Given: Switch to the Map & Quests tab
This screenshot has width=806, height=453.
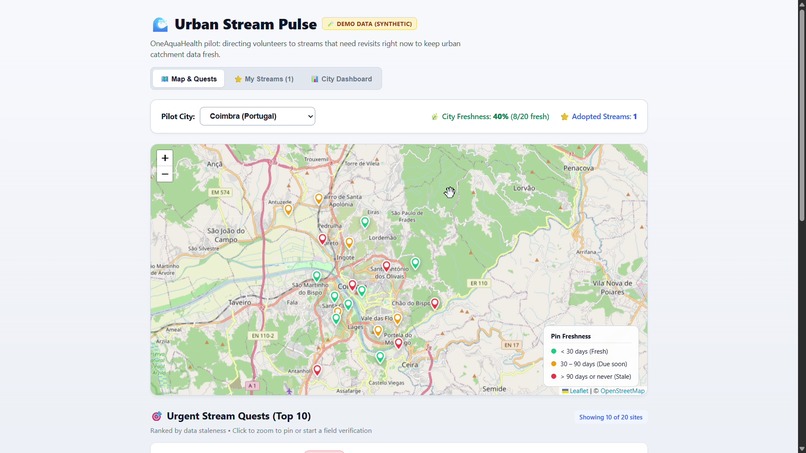Looking at the screenshot, I should (189, 79).
